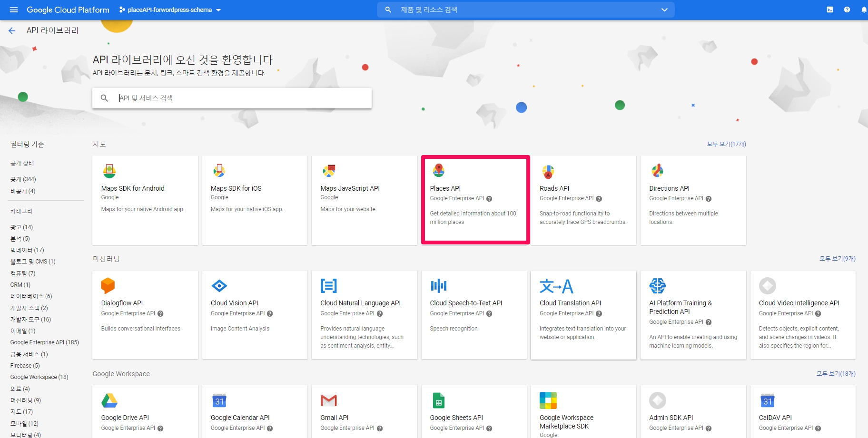The image size is (868, 438).
Task: Open the Help question mark icon
Action: point(847,10)
